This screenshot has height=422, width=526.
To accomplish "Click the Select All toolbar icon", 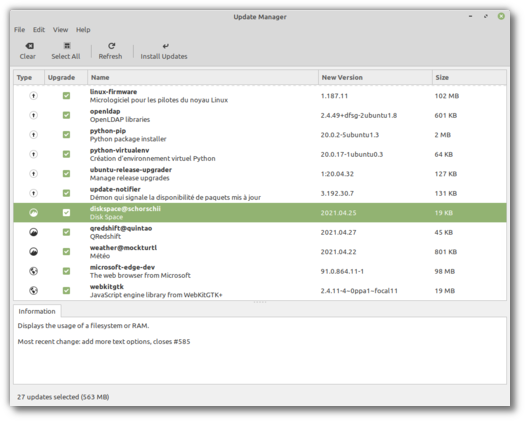I will point(67,46).
